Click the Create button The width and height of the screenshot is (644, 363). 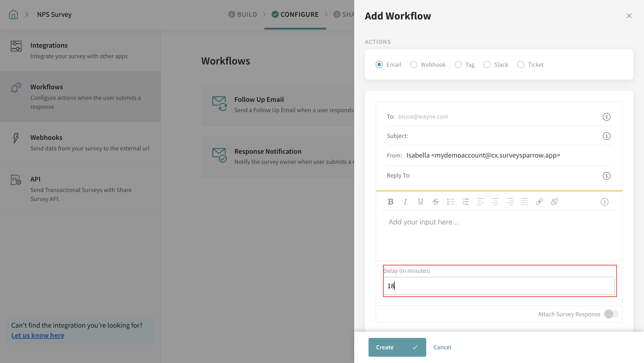pyautogui.click(x=397, y=347)
